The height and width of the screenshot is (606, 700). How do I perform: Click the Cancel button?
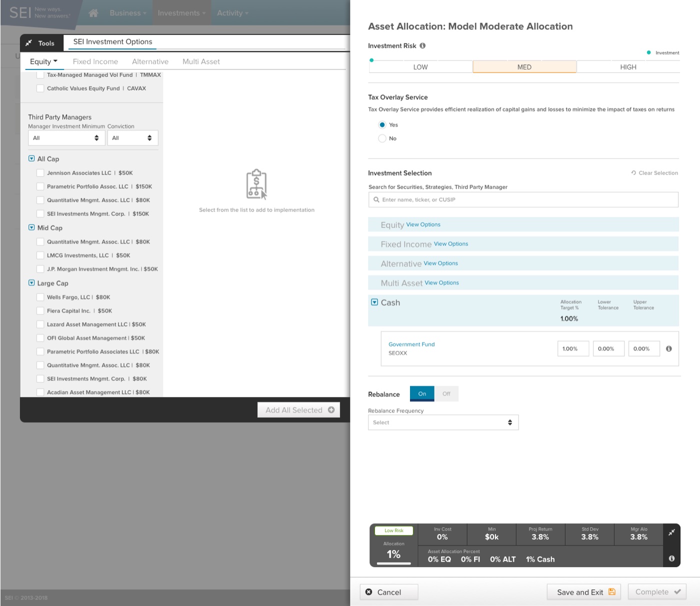point(389,592)
